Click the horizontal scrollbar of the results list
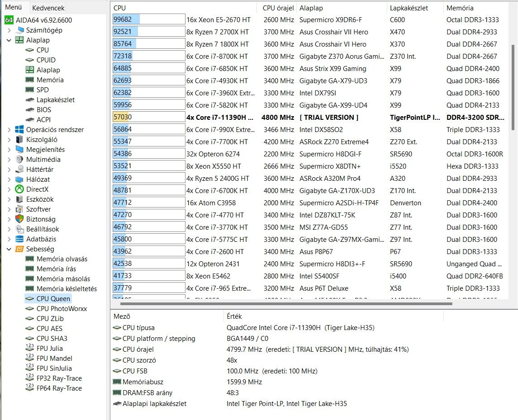 [286, 303]
